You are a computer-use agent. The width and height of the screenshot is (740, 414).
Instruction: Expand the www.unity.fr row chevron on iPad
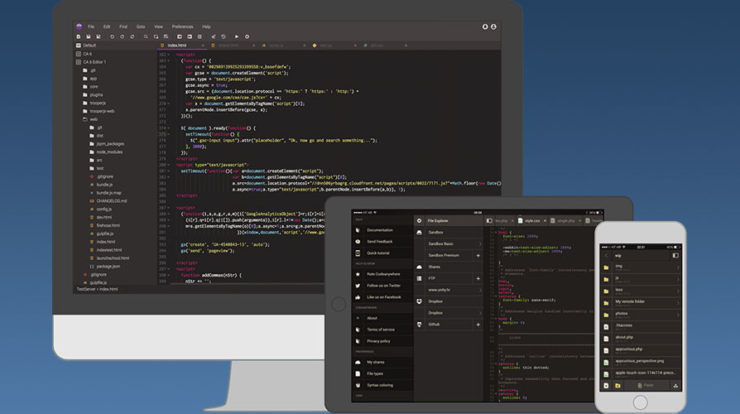pyautogui.click(x=480, y=290)
